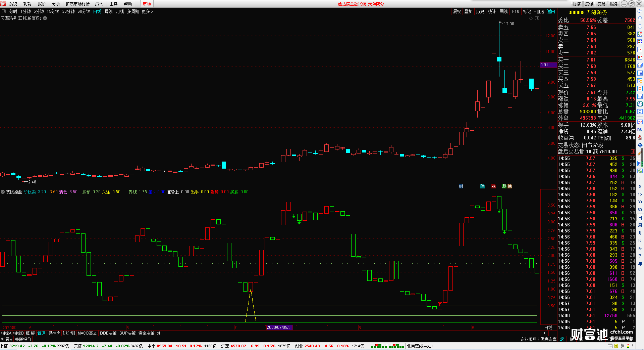644x350 pixels.
Task: Click the 关联报价 tab at bottom
Action: pos(23,339)
